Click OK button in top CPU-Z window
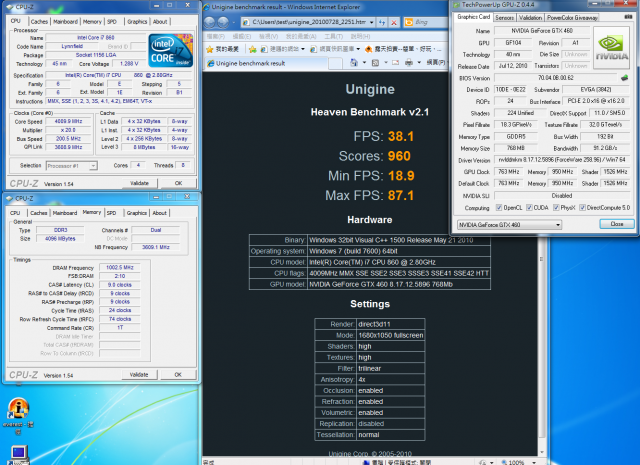This screenshot has width=640, height=465. point(178,183)
